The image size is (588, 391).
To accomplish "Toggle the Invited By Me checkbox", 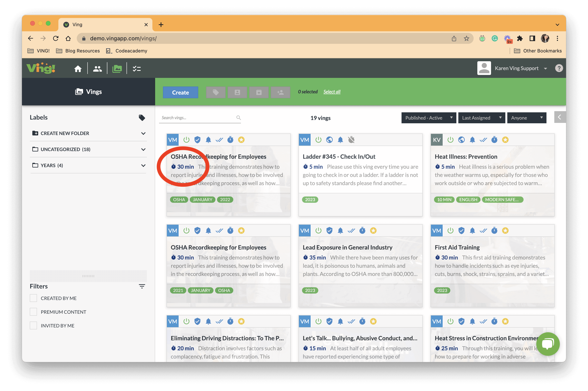I will [33, 326].
